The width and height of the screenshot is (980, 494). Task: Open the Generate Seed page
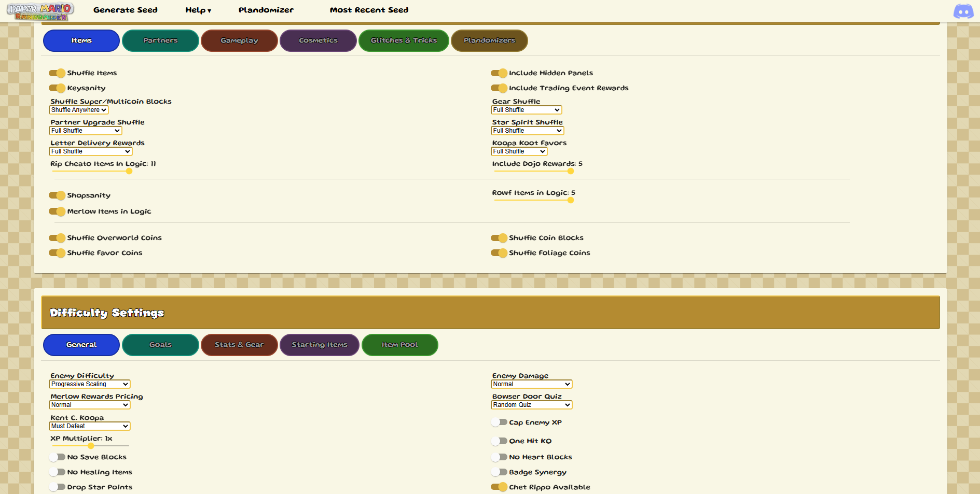[126, 10]
